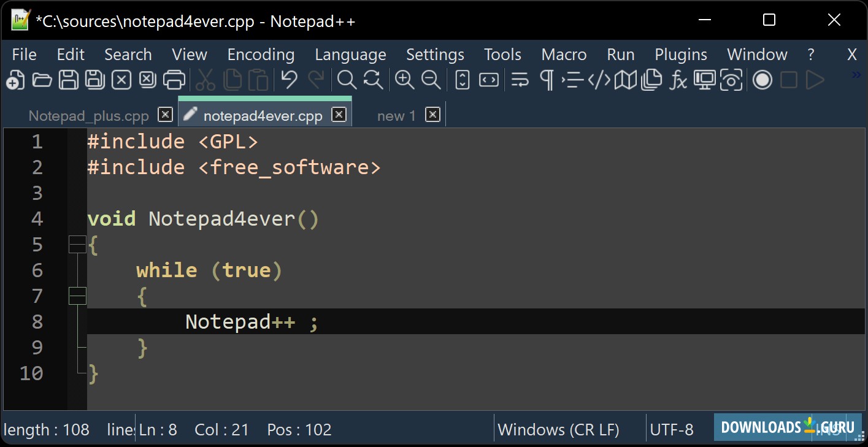Close the Notepad_plus.cpp tab
The height and width of the screenshot is (447, 868).
tap(165, 114)
